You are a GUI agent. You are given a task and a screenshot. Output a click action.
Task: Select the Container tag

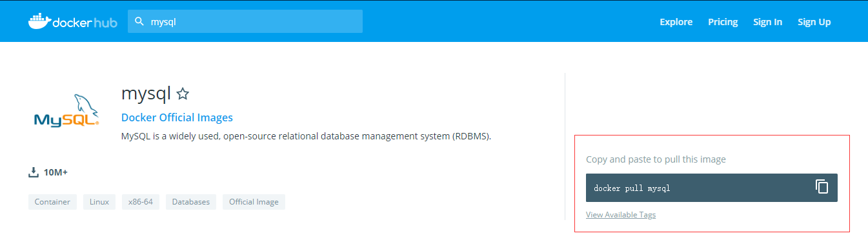(x=52, y=202)
